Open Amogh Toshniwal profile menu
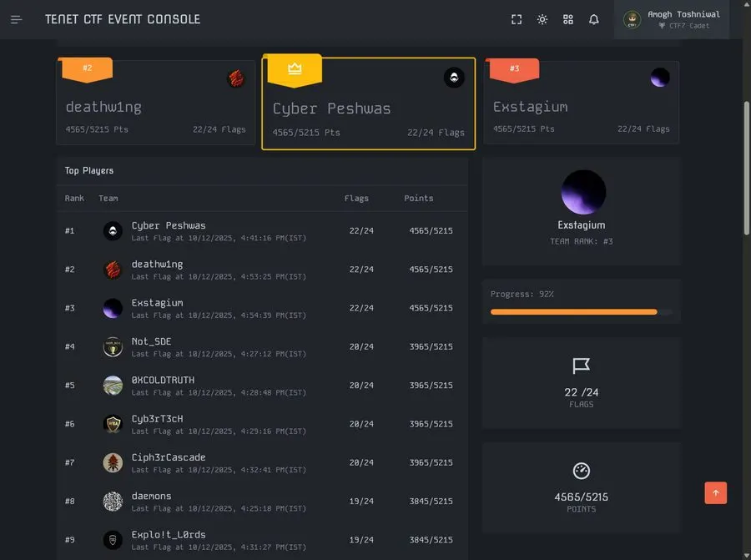Image resolution: width=751 pixels, height=560 pixels. click(672, 20)
